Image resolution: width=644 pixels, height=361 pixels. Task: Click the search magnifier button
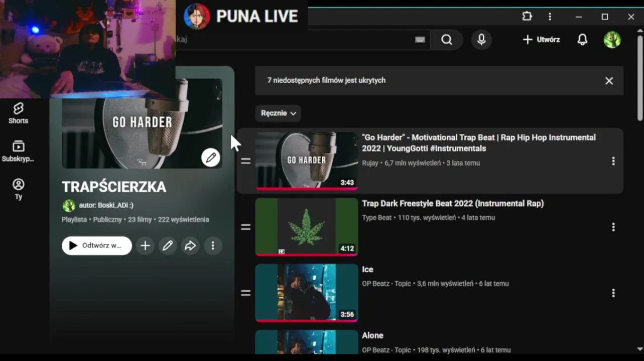coord(447,40)
